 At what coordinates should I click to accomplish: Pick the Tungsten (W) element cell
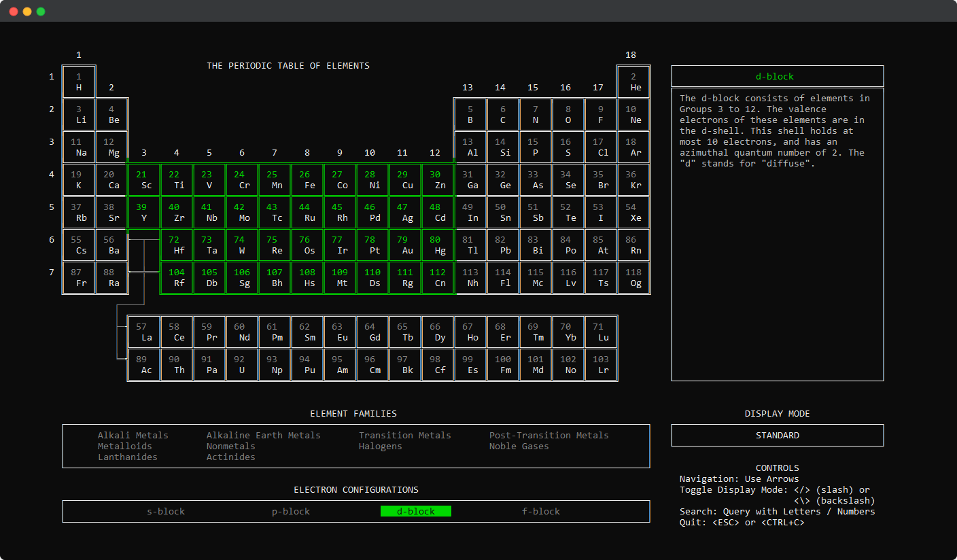pyautogui.click(x=242, y=245)
